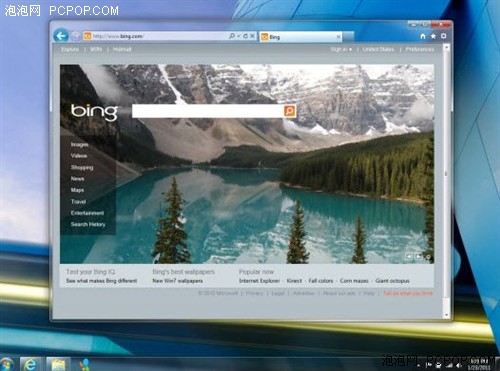This screenshot has width=500, height=371.
Task: Open Search History in the Bing sidebar
Action: coord(88,224)
